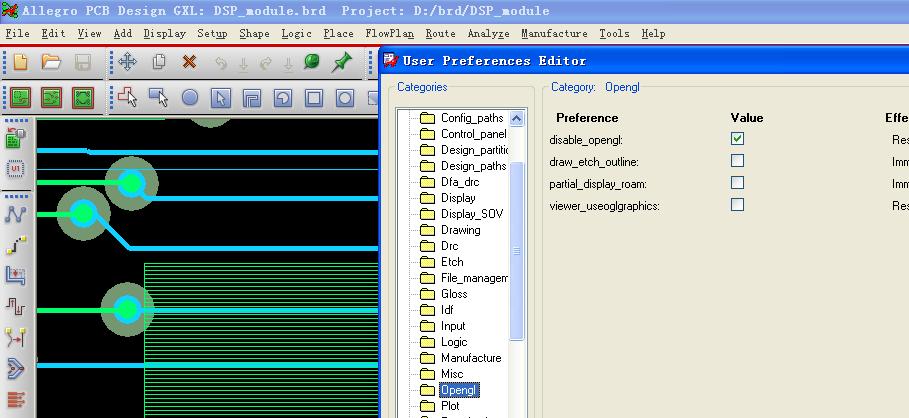Tick the partial_display_roam checkbox

[737, 183]
